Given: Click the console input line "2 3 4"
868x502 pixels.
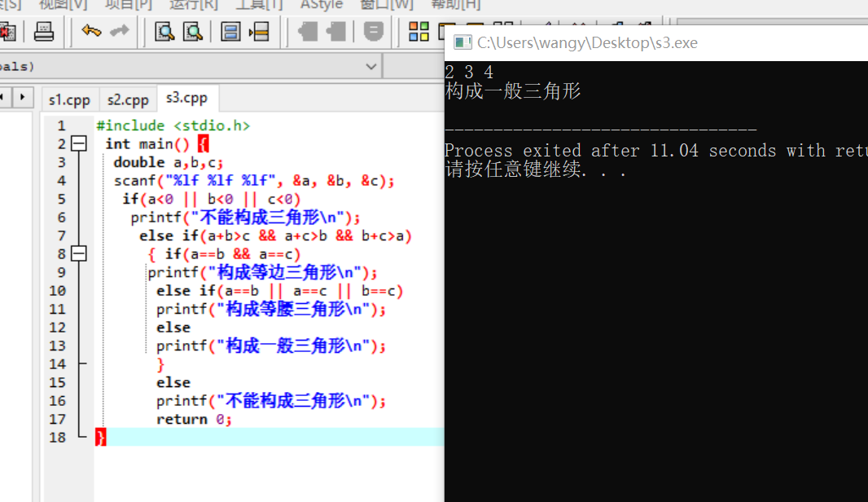Looking at the screenshot, I should coord(469,72).
